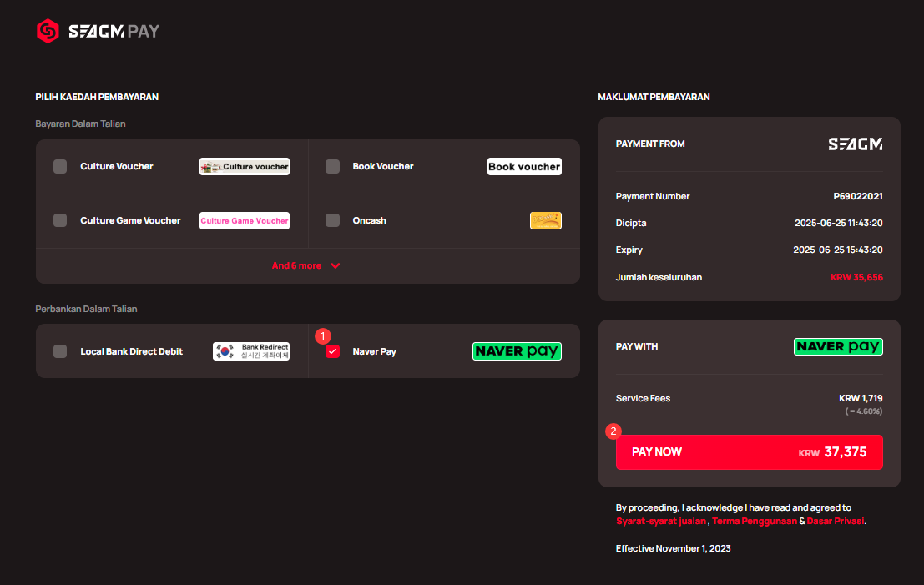
Task: Click the Expiry date 2025-06-25 15:43:20
Action: 838,250
